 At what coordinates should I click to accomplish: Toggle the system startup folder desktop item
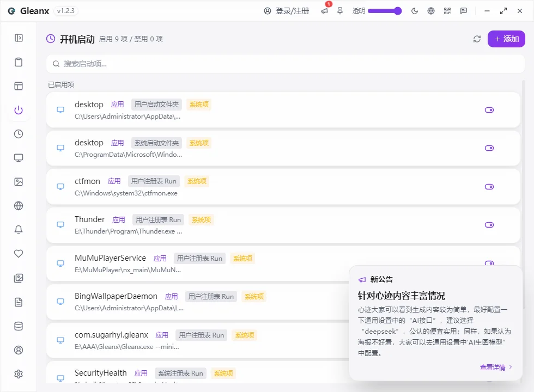[489, 148]
